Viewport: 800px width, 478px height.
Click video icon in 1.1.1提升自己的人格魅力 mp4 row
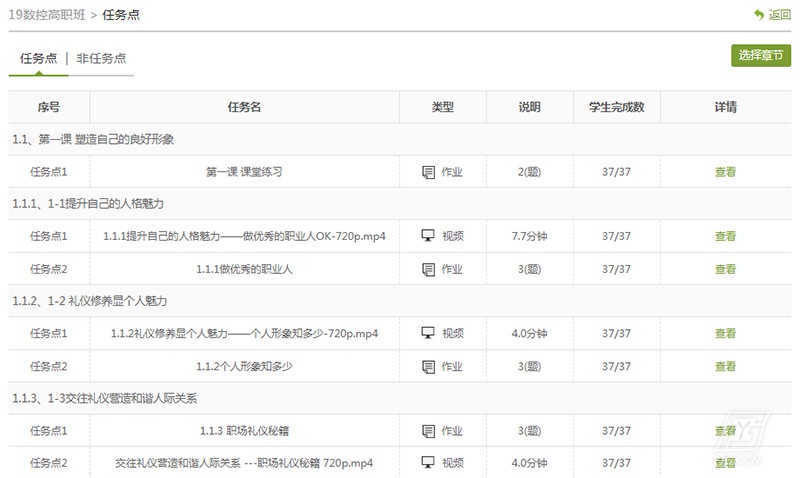(x=429, y=236)
